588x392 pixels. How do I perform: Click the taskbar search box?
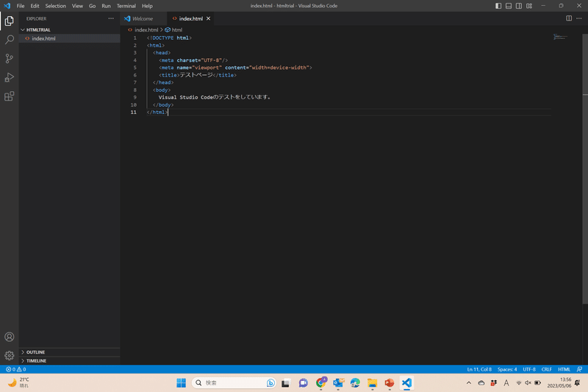[234, 382]
